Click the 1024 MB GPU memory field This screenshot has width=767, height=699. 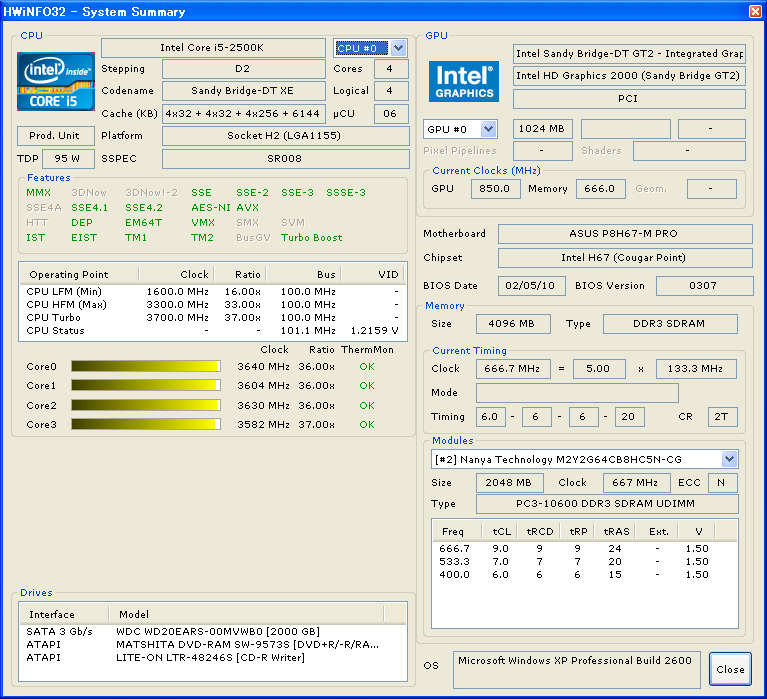[542, 129]
